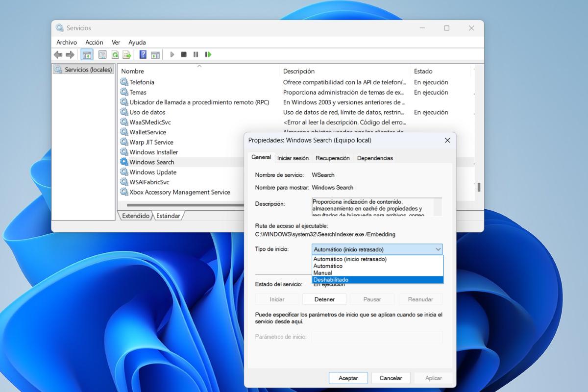Select Windows Installer service row
Image resolution: width=588 pixels, height=392 pixels.
click(x=181, y=152)
